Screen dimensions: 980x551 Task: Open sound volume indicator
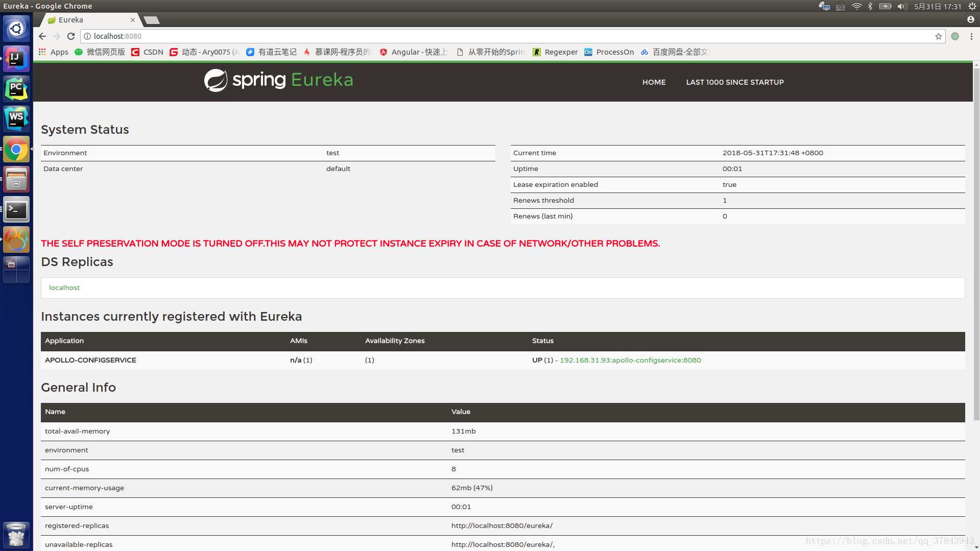[902, 6]
